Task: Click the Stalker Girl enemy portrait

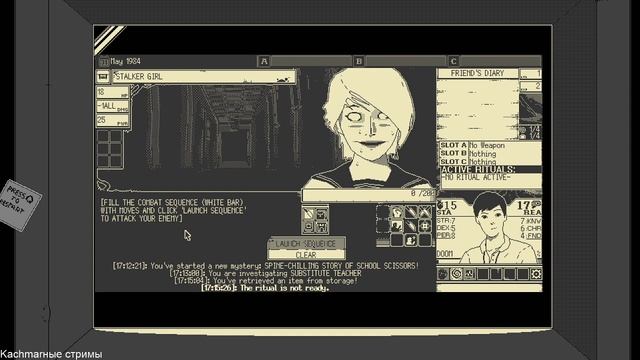Action: (369, 129)
